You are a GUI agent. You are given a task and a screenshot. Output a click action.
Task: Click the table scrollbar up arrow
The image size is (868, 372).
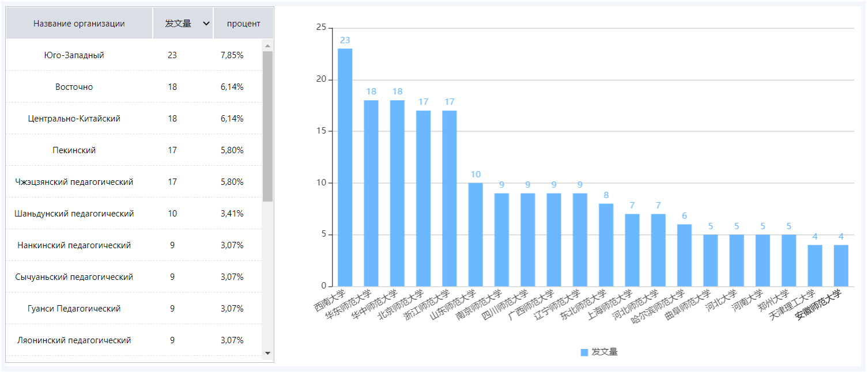267,45
